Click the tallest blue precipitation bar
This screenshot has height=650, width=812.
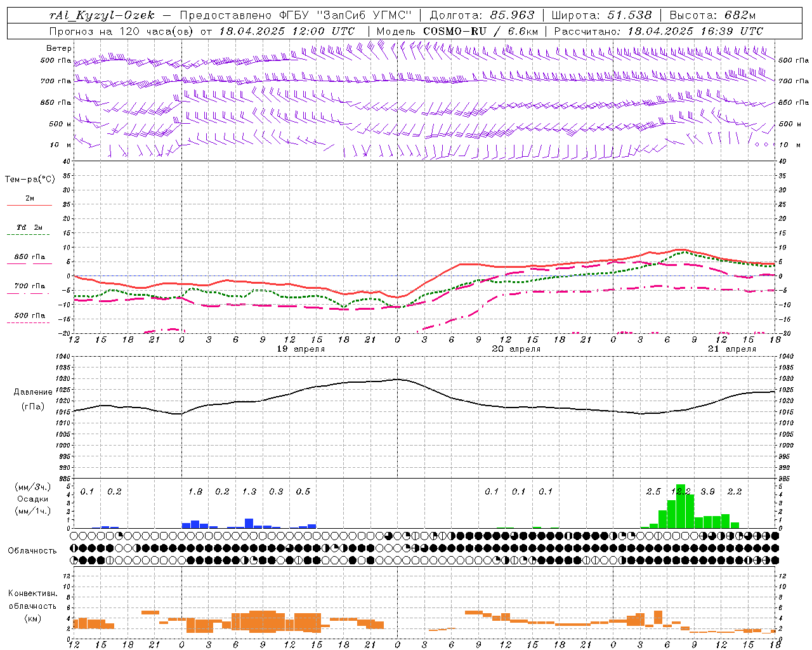pos(249,524)
